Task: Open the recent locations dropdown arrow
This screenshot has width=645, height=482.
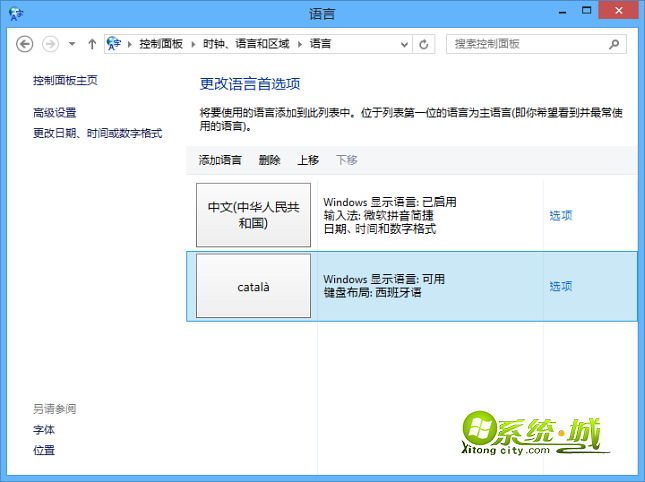Action: (72, 44)
